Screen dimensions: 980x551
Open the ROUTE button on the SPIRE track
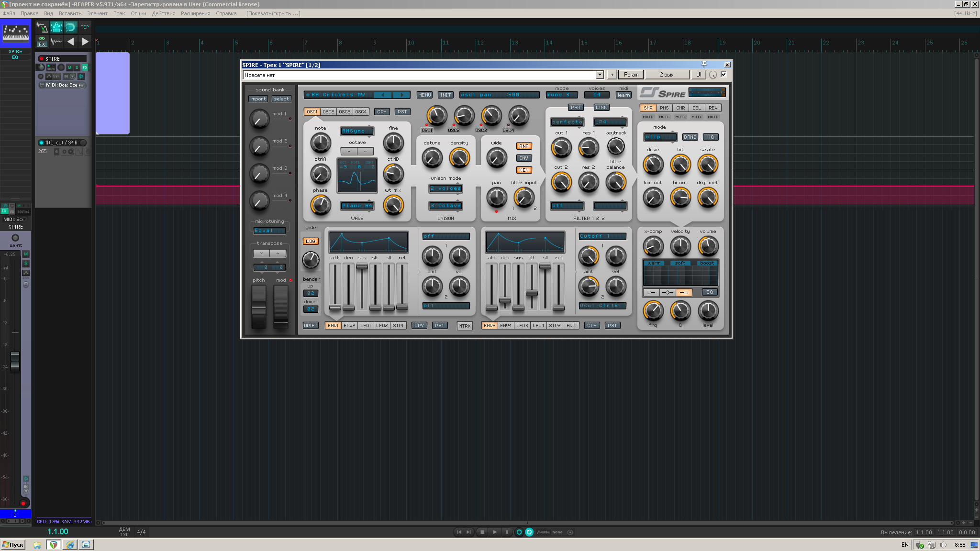[x=51, y=67]
